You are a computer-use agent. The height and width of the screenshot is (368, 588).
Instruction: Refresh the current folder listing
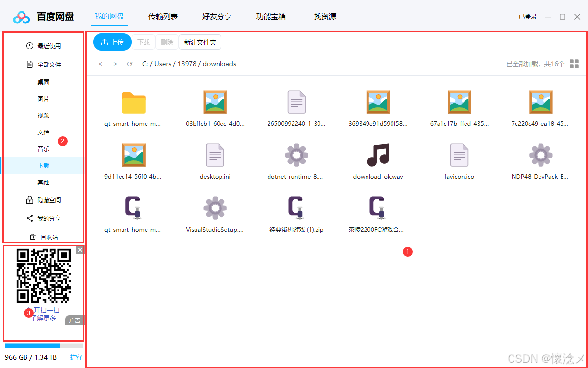129,64
